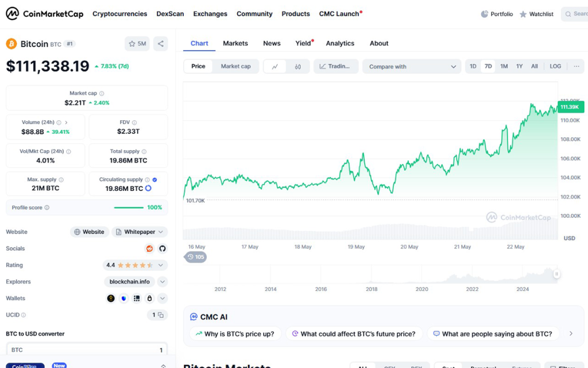The width and height of the screenshot is (588, 368).
Task: Open the first gold wallet icon
Action: (111, 298)
